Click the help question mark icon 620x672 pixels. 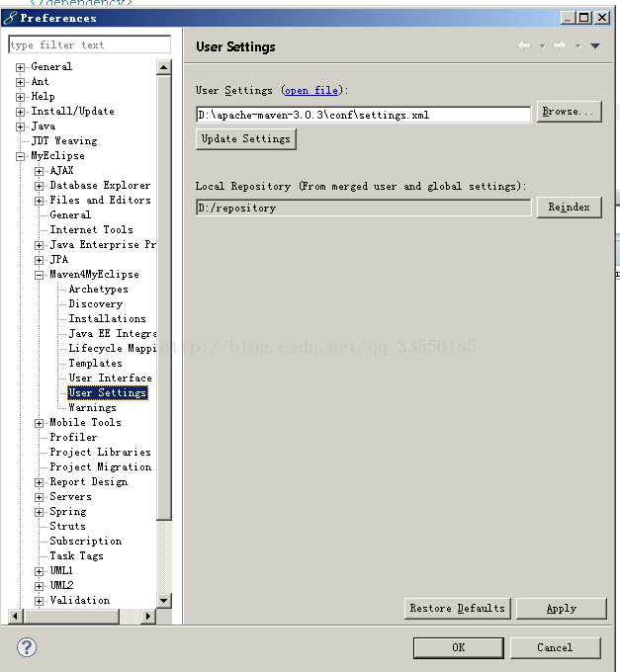pyautogui.click(x=27, y=647)
